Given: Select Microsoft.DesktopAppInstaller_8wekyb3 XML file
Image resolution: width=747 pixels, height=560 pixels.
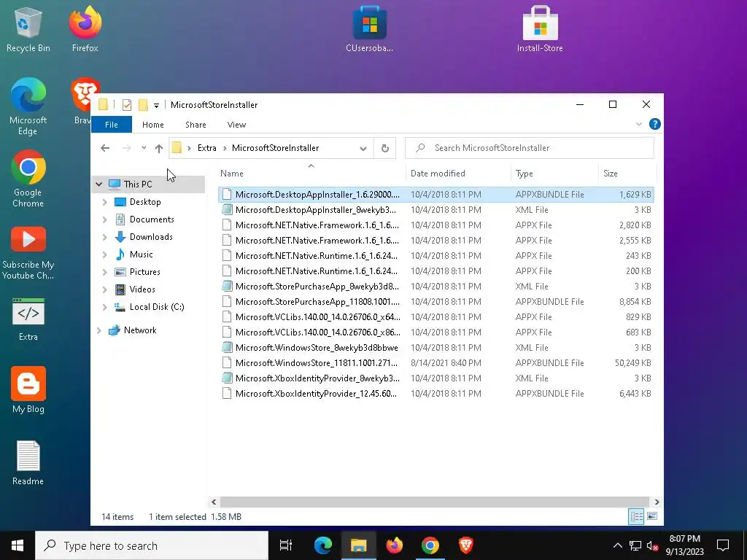Looking at the screenshot, I should [436, 210].
